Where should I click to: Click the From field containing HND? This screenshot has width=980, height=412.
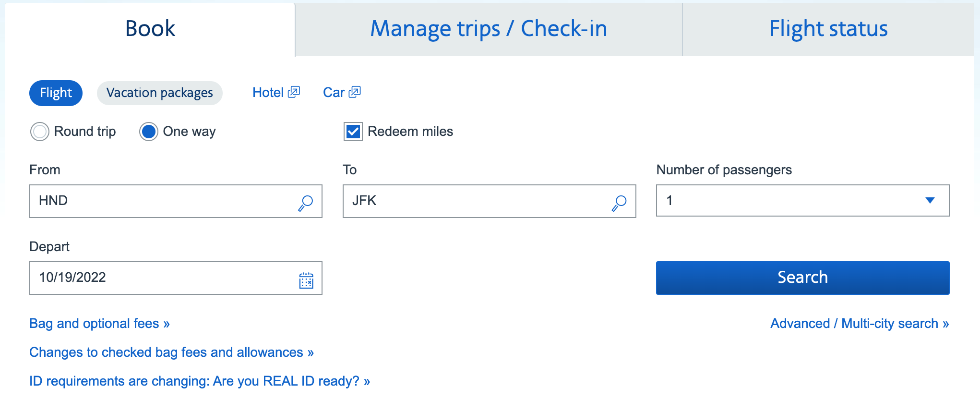click(x=176, y=201)
